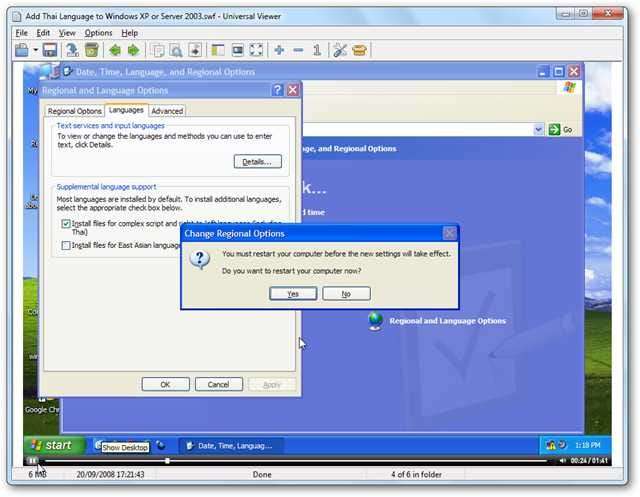Screen dimensions: 640x497
Task: Select the Languages tab
Action: (126, 110)
